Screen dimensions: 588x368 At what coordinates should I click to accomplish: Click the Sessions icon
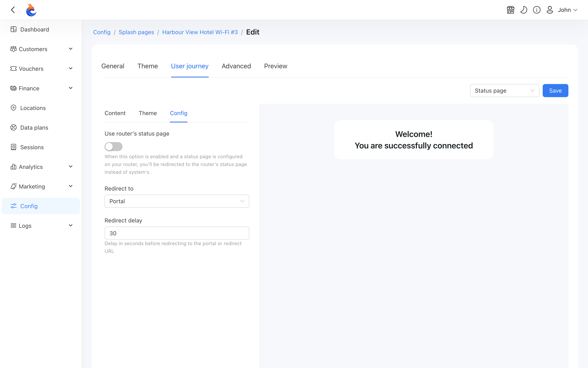(x=14, y=147)
